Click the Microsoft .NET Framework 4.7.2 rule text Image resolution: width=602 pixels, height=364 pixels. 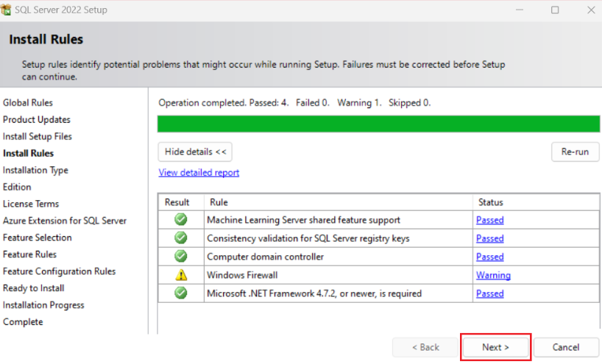click(x=314, y=293)
